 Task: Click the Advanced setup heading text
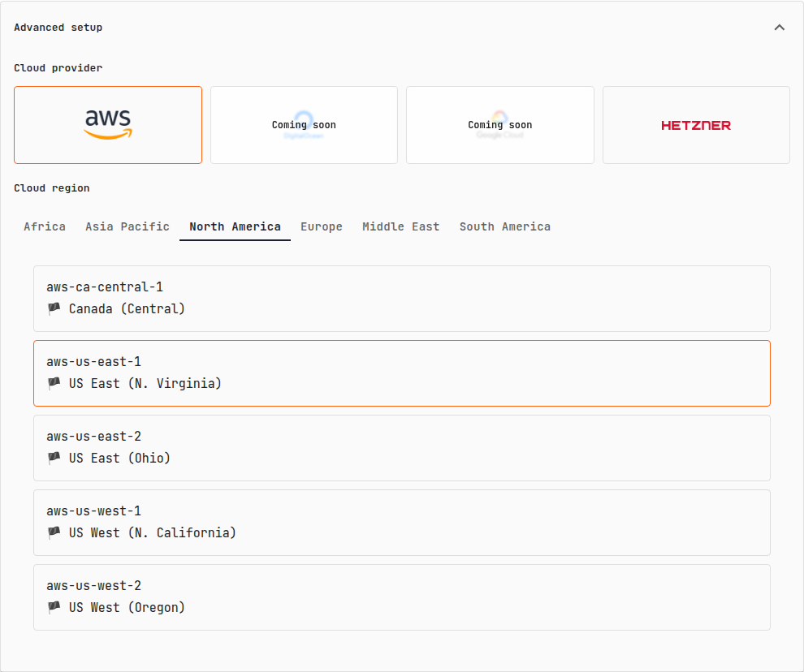[58, 28]
